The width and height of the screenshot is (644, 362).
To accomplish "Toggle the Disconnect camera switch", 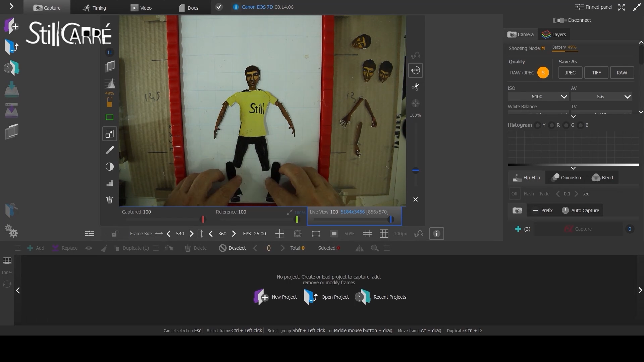I will pyautogui.click(x=559, y=20).
